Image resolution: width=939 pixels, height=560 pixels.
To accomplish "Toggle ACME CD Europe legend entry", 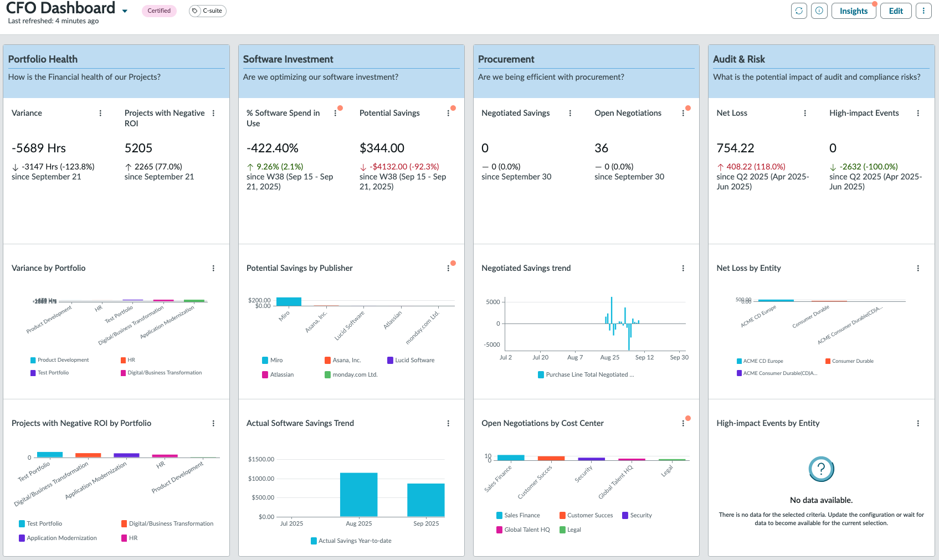I will (x=760, y=361).
